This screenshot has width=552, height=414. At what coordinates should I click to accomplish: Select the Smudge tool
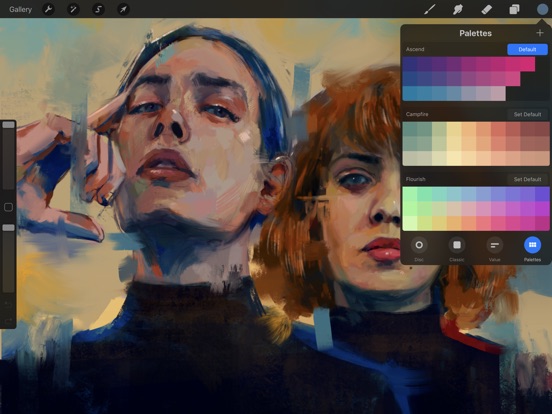click(x=458, y=9)
